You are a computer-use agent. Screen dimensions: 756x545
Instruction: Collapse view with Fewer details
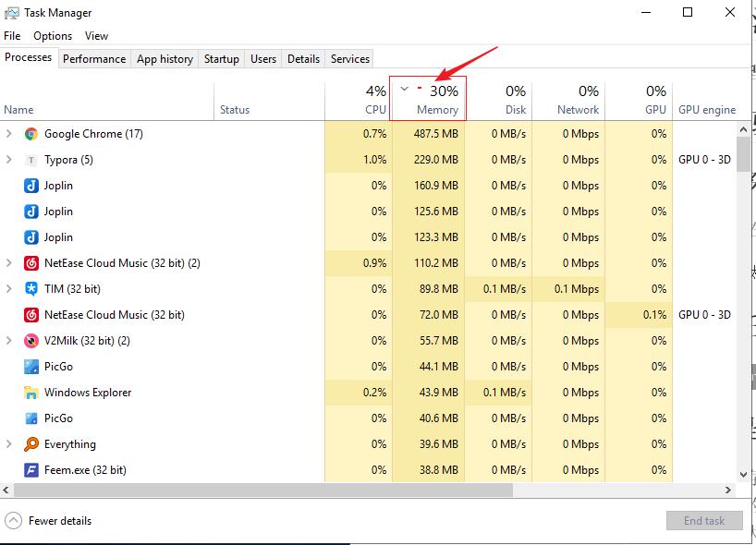tap(49, 520)
